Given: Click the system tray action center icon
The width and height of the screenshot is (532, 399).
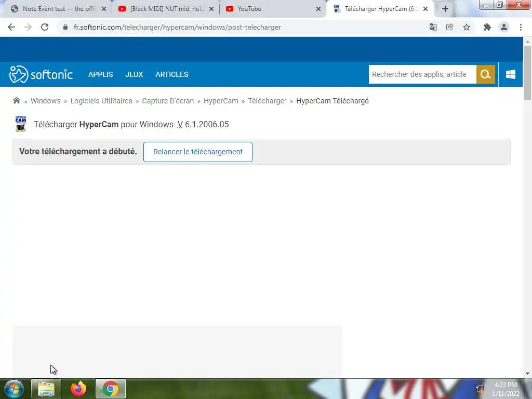Looking at the screenshot, I should pos(480,389).
